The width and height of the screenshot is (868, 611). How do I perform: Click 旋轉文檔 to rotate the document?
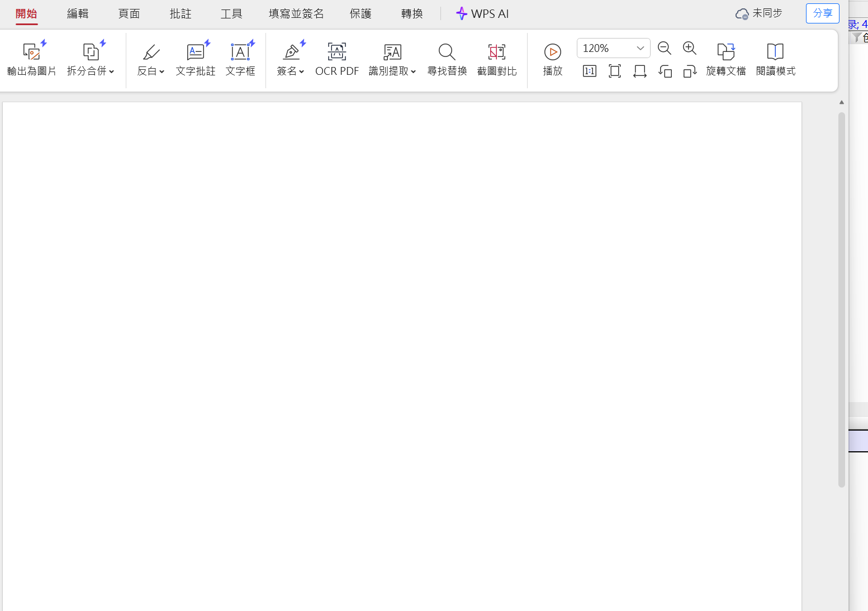coord(725,59)
